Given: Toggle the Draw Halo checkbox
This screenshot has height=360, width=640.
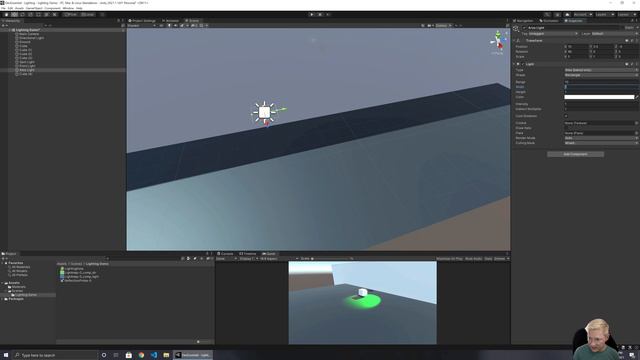Looking at the screenshot, I should pos(566,128).
